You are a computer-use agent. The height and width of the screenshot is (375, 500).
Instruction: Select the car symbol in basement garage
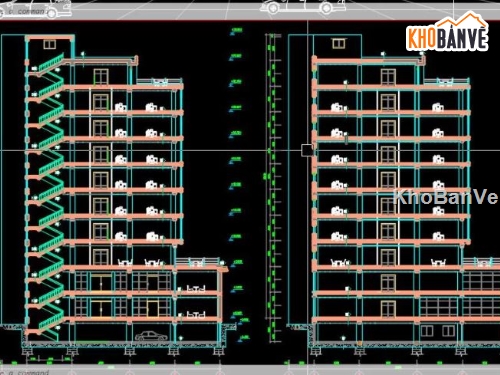[x=151, y=336]
